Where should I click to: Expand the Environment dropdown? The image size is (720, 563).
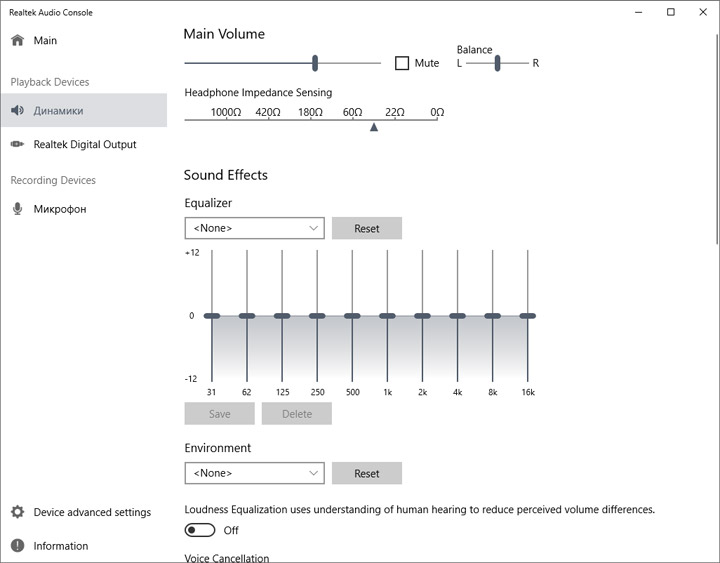pyautogui.click(x=255, y=473)
